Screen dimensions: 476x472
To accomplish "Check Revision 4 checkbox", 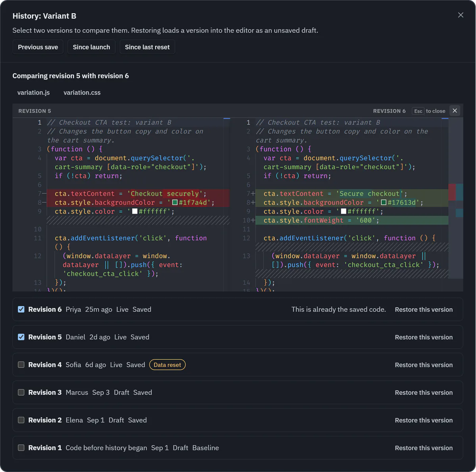I will point(21,365).
